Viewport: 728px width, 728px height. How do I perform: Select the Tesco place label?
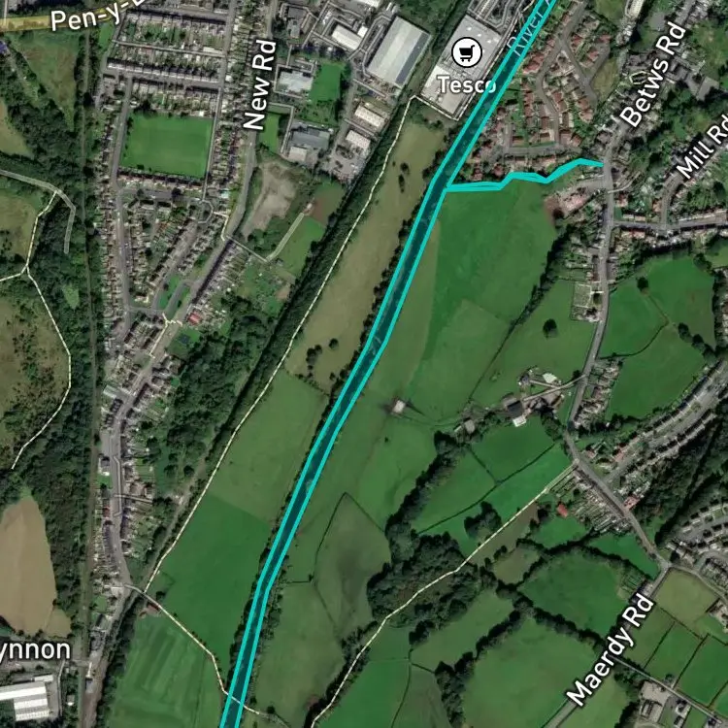pyautogui.click(x=467, y=85)
